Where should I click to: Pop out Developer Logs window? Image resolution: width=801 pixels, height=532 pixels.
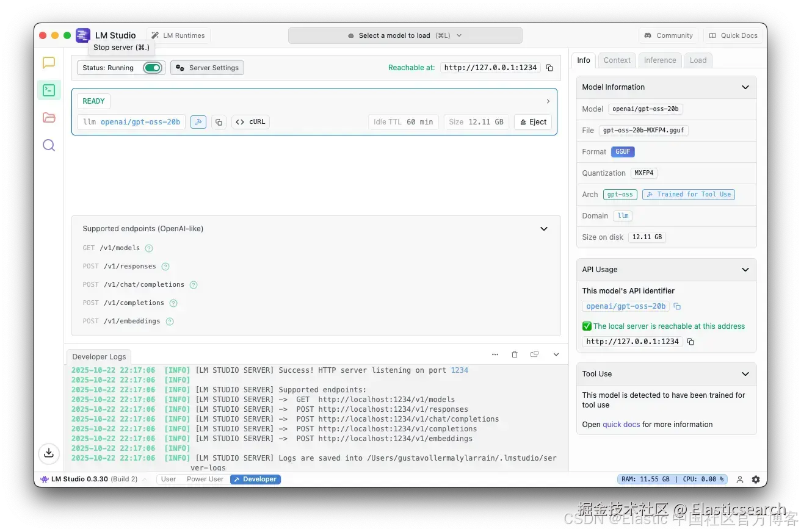tap(535, 354)
